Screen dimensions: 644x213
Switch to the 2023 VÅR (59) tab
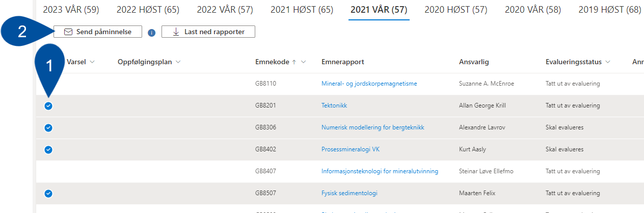[71, 9]
